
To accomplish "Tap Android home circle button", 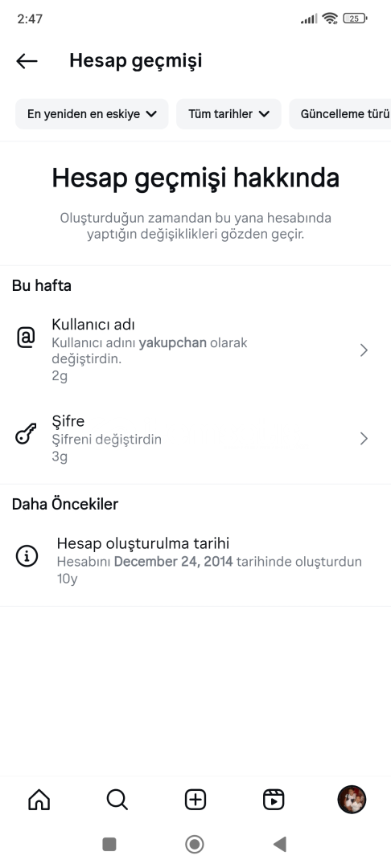I will 195,844.
